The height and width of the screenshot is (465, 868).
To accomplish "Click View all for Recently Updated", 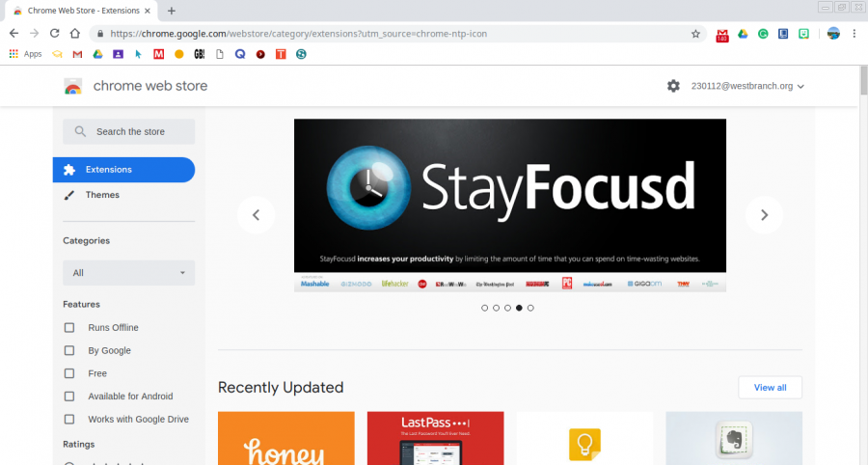I will click(770, 388).
